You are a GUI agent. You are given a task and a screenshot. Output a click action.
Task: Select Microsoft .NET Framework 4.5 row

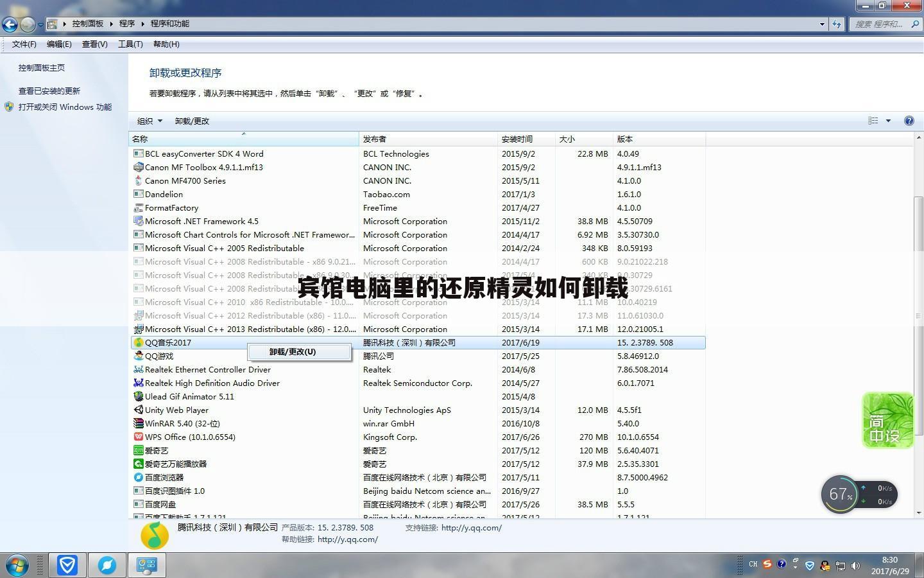(x=418, y=222)
